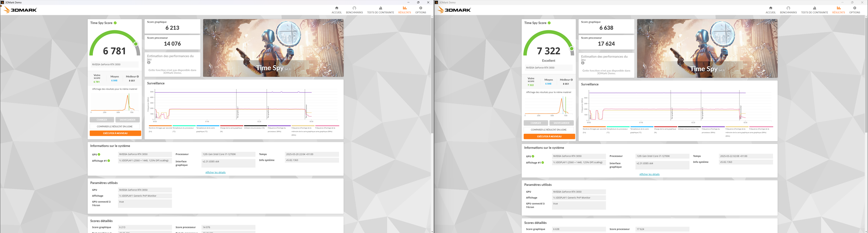Open Benchmarks in the 6 781 score window

coord(354,10)
